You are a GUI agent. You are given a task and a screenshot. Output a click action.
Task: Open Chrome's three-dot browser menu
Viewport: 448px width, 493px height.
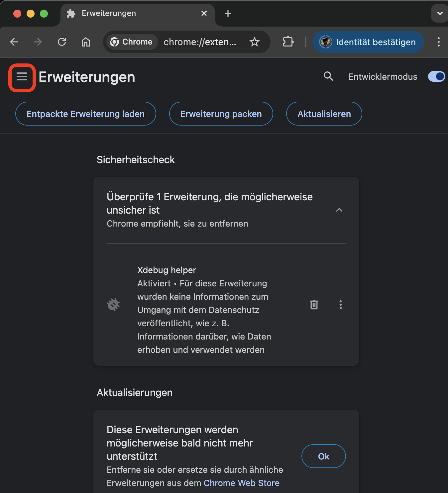pyautogui.click(x=439, y=42)
